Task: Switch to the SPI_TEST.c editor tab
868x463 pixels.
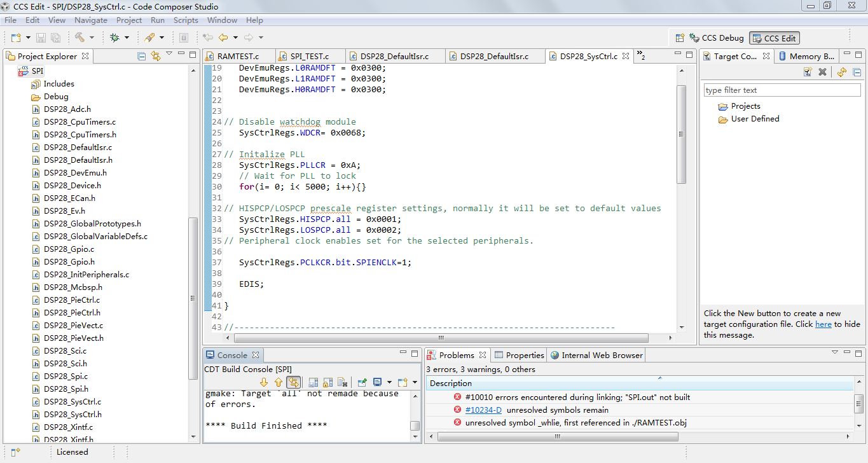Action: pyautogui.click(x=309, y=56)
